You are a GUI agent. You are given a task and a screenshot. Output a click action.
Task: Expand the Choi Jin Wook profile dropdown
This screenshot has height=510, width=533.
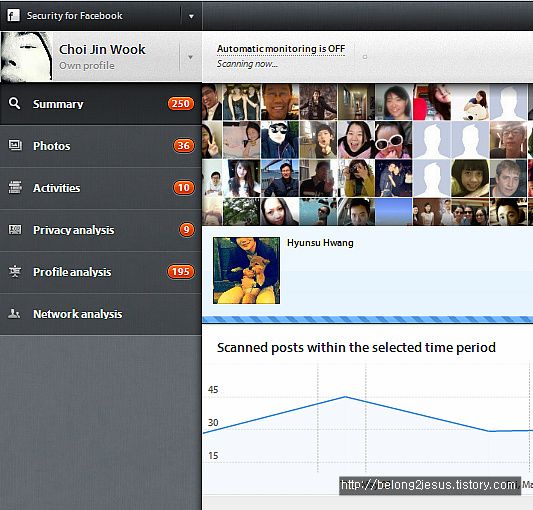coord(190,57)
